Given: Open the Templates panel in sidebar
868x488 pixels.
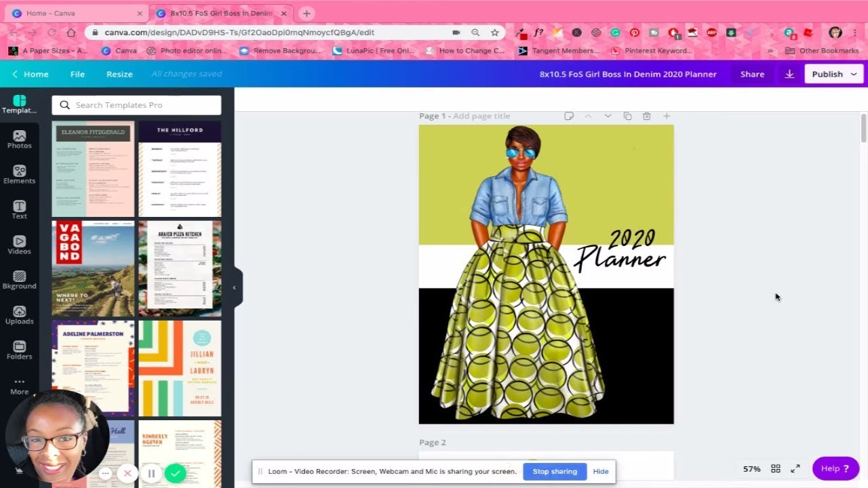Looking at the screenshot, I should point(19,104).
